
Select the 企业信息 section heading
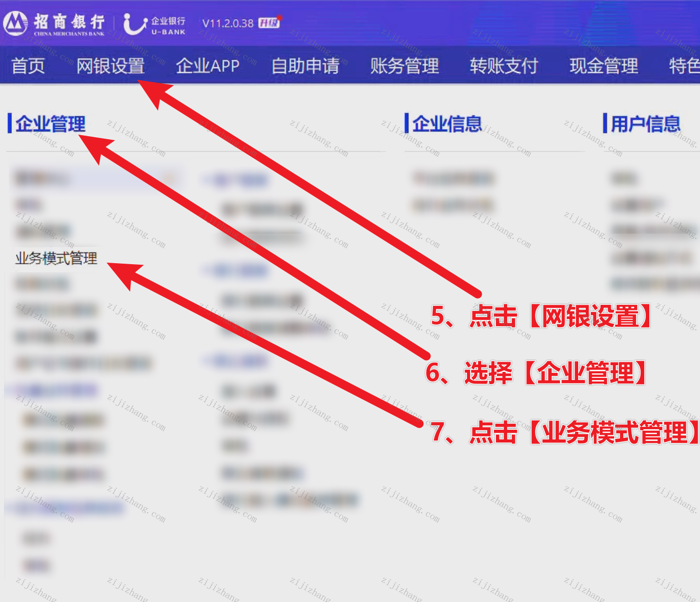click(x=447, y=124)
